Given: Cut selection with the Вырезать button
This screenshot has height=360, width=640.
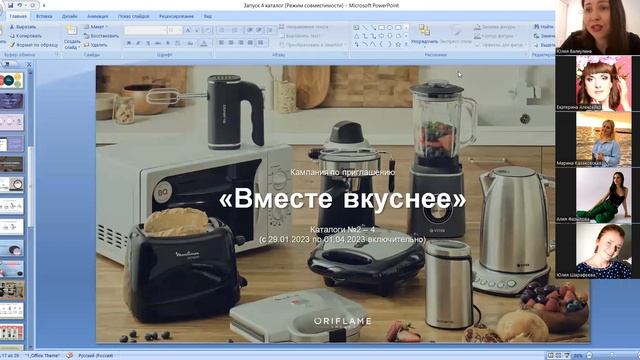Looking at the screenshot, I should click(23, 27).
